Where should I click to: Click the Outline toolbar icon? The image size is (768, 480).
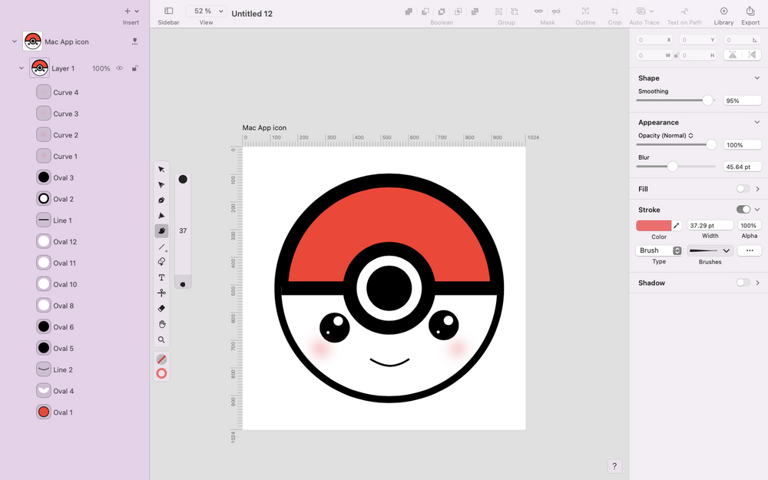pos(585,11)
